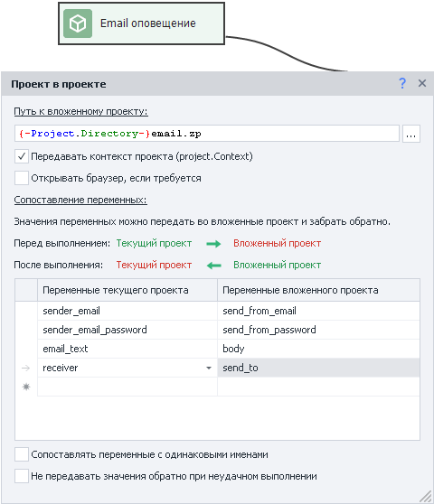This screenshot has width=434, height=504.
Task: Focus the nested project path input field
Action: coord(206,134)
